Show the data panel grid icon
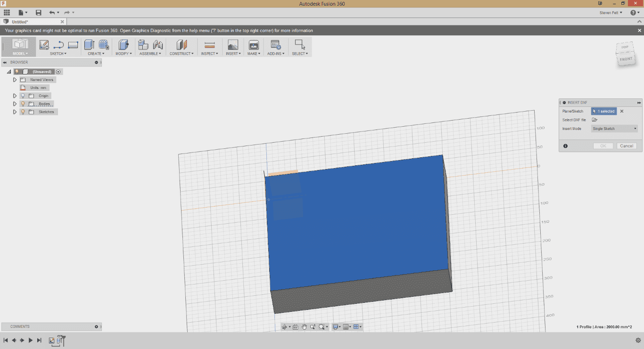The image size is (644, 349). coord(7,12)
